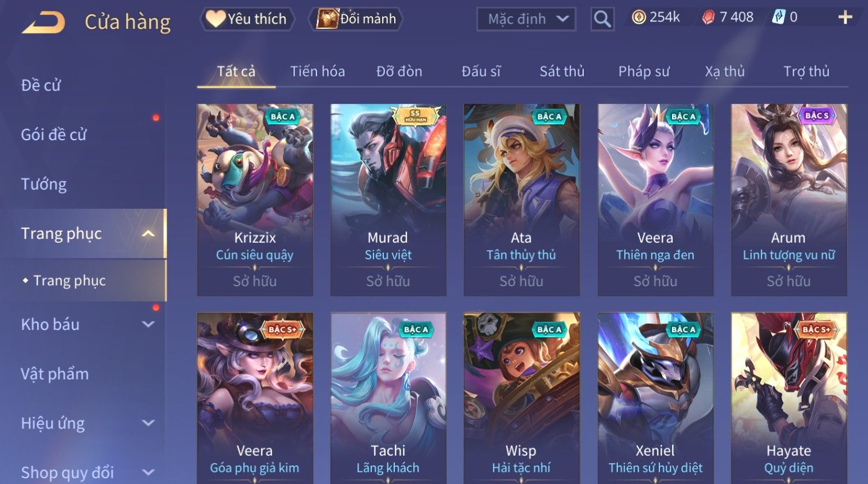The width and height of the screenshot is (868, 484).
Task: Open Yêu thích heart favorites
Action: [247, 19]
